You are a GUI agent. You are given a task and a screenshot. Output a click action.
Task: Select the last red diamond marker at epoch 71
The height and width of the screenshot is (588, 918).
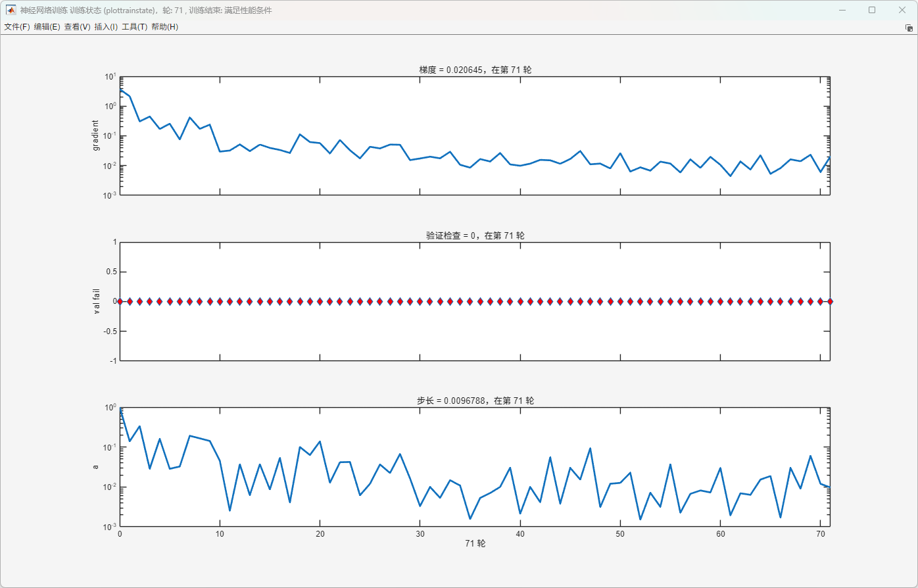tap(830, 301)
